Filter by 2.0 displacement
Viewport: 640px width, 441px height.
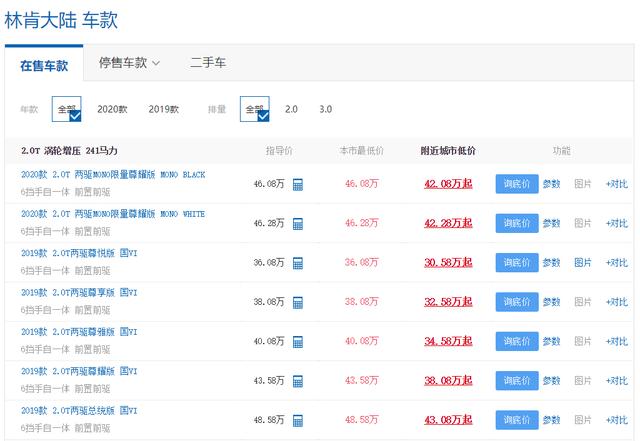coord(291,109)
